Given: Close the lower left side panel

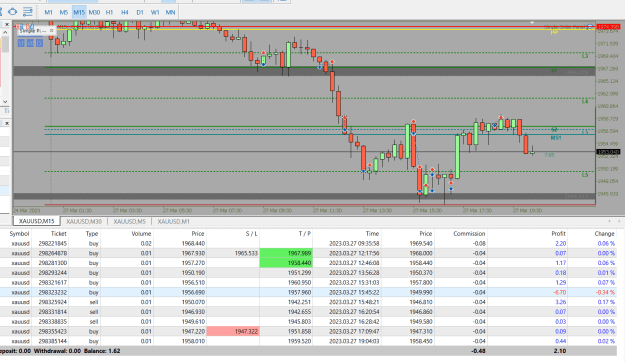Looking at the screenshot, I should pyautogui.click(x=6, y=124).
